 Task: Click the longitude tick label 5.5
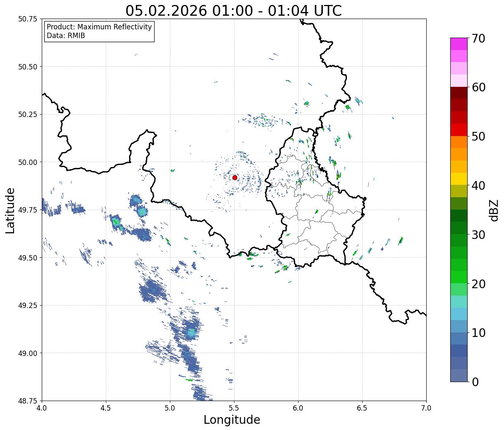tap(234, 408)
